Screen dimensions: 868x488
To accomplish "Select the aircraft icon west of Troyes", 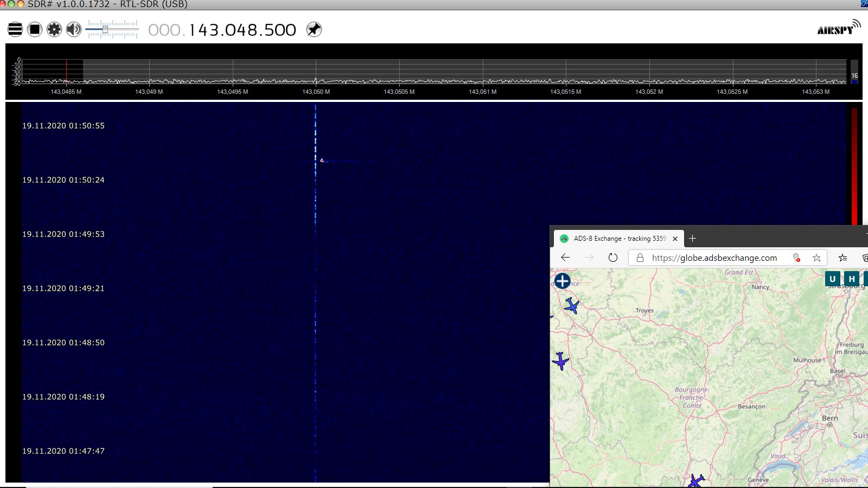I will (x=561, y=361).
